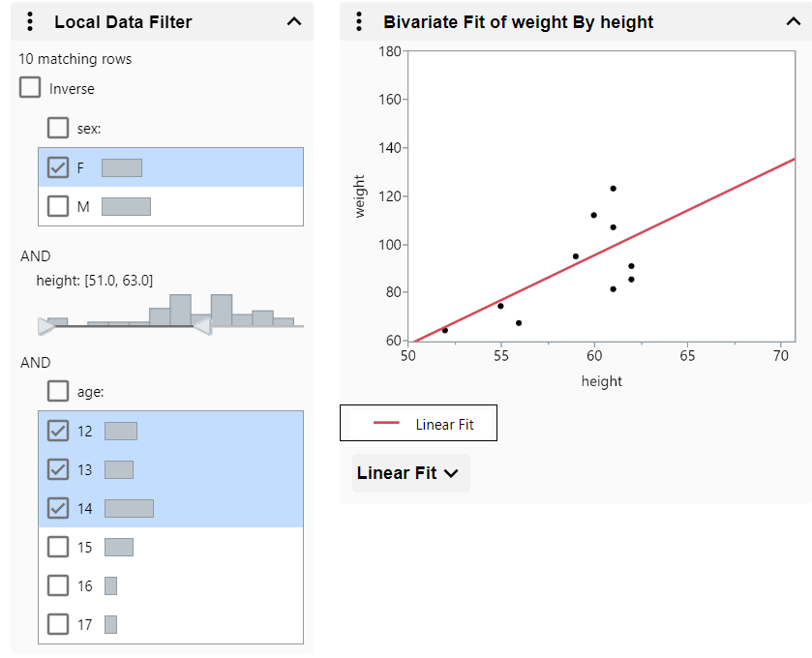This screenshot has width=812, height=658.
Task: Uncheck the F level checkbox
Action: (x=58, y=166)
